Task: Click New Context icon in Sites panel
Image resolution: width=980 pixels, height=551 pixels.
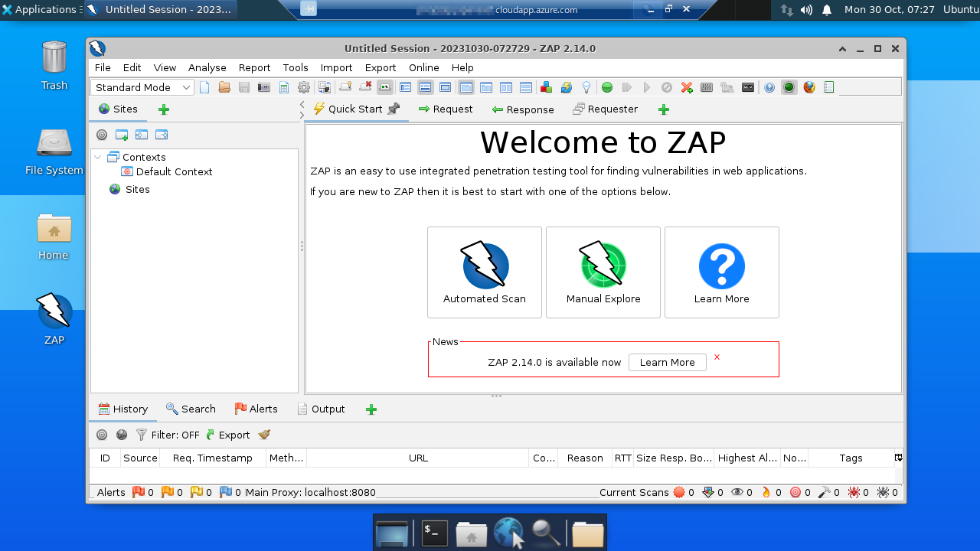Action: tap(122, 135)
